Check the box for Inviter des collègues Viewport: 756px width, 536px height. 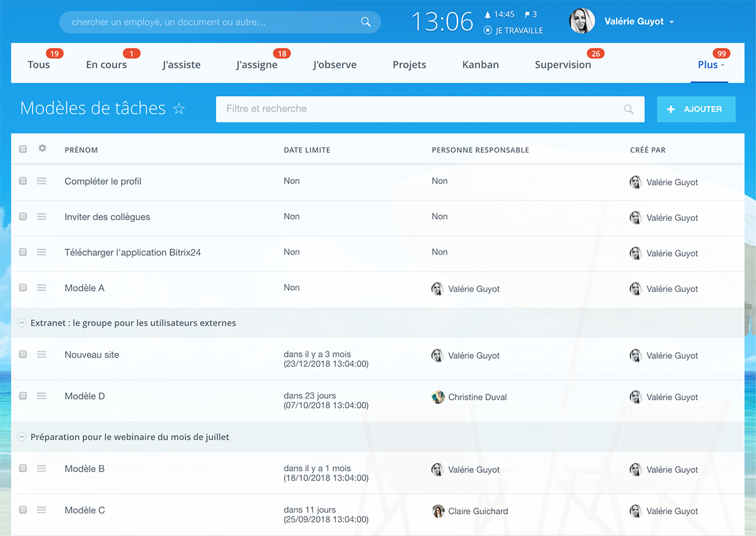click(x=23, y=216)
